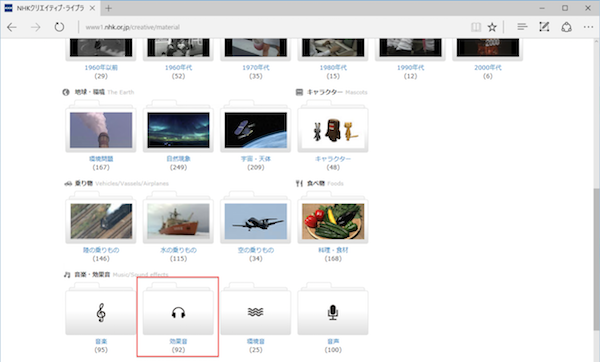This screenshot has width=600, height=362.
Task: Open the vegetables food folder thumbnail
Action: 333,221
